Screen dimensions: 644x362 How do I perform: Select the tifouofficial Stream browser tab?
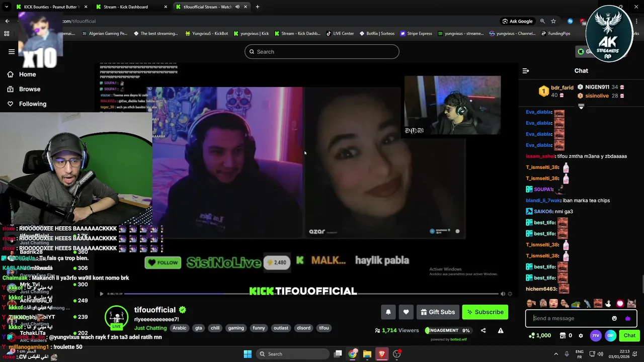(x=211, y=7)
